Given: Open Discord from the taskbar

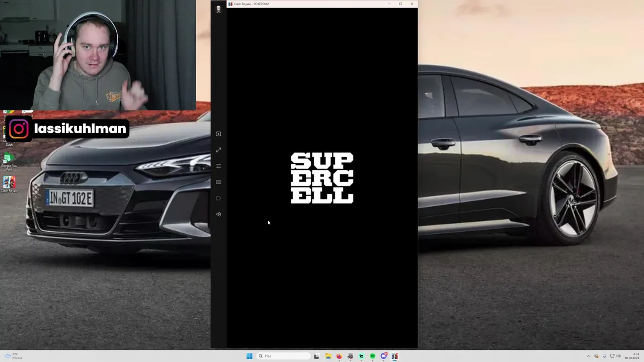Looking at the screenshot, I should tap(384, 356).
